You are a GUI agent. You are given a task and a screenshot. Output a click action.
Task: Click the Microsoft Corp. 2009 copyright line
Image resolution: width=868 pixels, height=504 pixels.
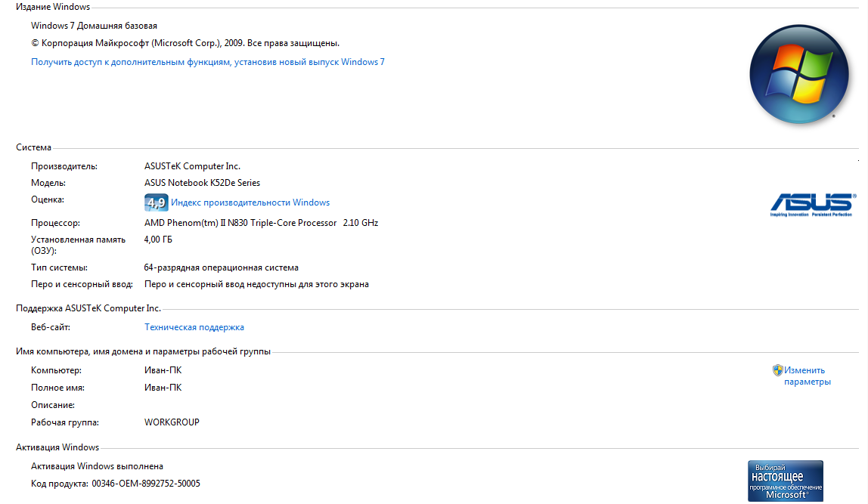[185, 43]
